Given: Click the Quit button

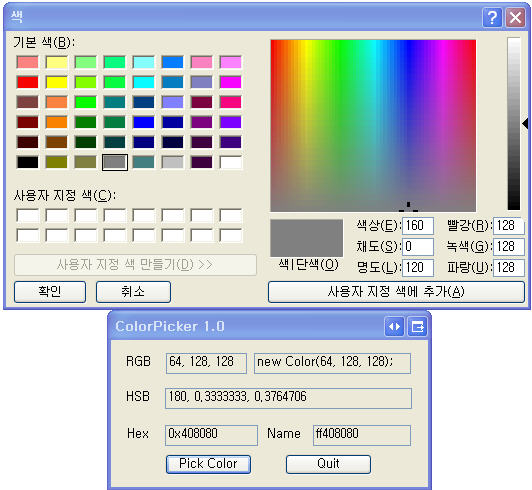Looking at the screenshot, I should pos(328,464).
